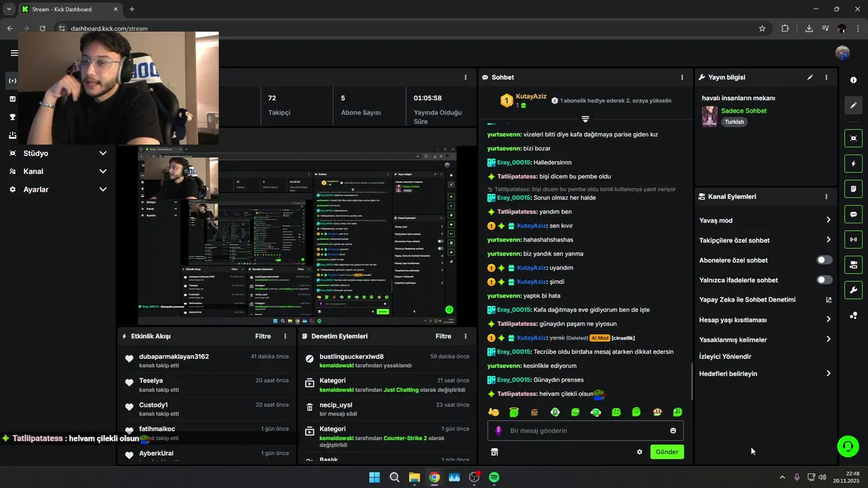Insert the green halo emote into chat
Viewport: 868px width, 488px height.
click(x=514, y=411)
